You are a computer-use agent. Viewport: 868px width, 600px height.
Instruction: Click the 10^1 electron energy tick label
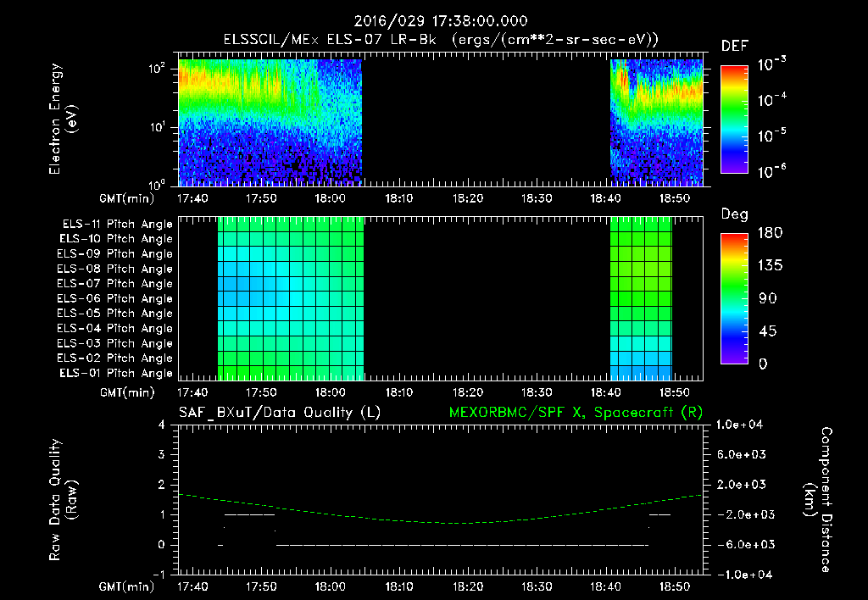pyautogui.click(x=157, y=127)
